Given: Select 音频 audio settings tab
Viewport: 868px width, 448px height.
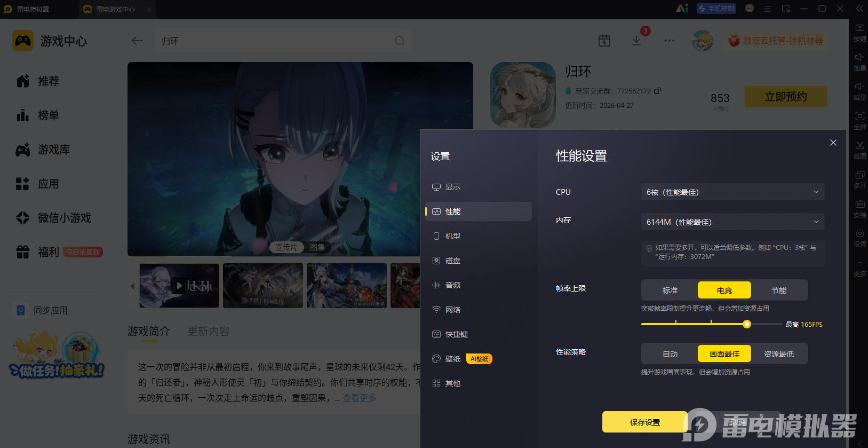Looking at the screenshot, I should 479,285.
